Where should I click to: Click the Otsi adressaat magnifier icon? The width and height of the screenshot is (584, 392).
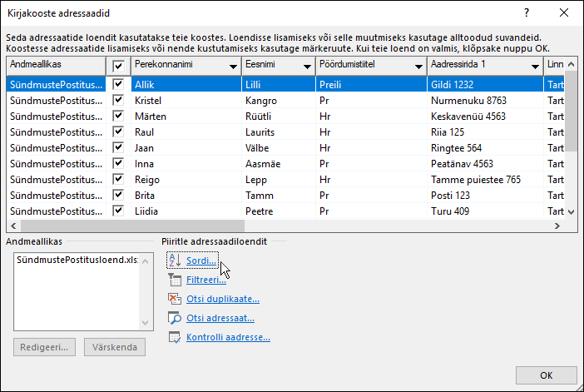click(175, 318)
